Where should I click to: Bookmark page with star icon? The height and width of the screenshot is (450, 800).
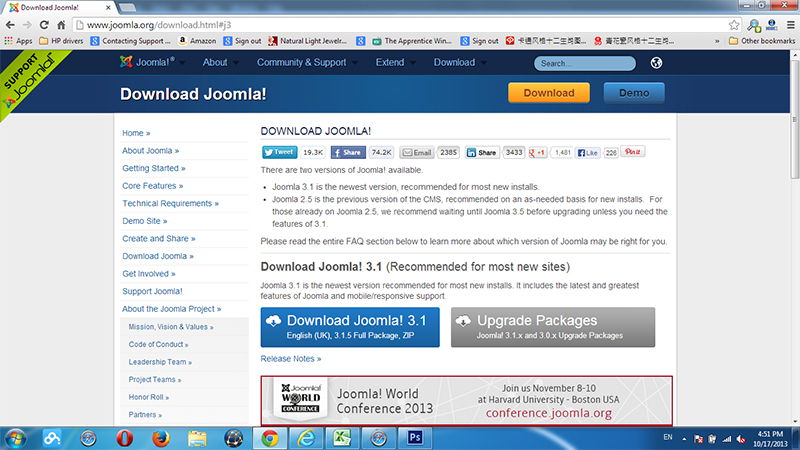(x=734, y=25)
